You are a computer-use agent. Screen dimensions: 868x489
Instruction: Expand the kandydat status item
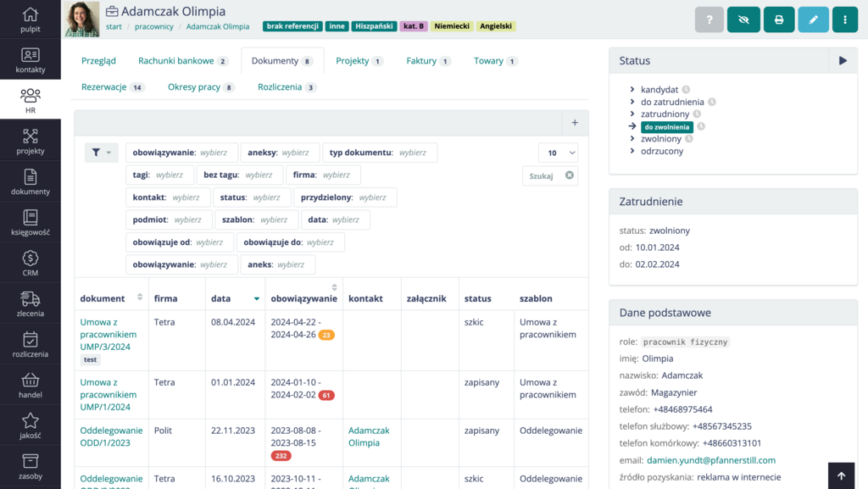[633, 89]
